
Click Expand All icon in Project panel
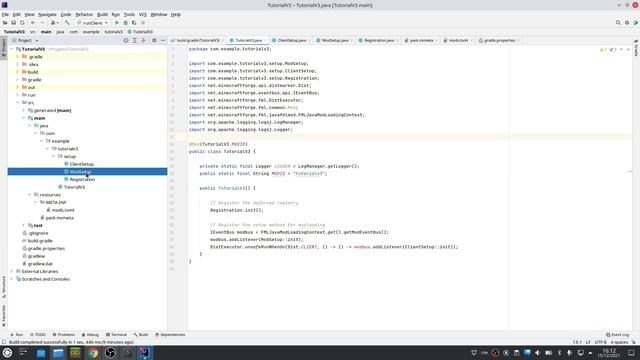coord(135,40)
